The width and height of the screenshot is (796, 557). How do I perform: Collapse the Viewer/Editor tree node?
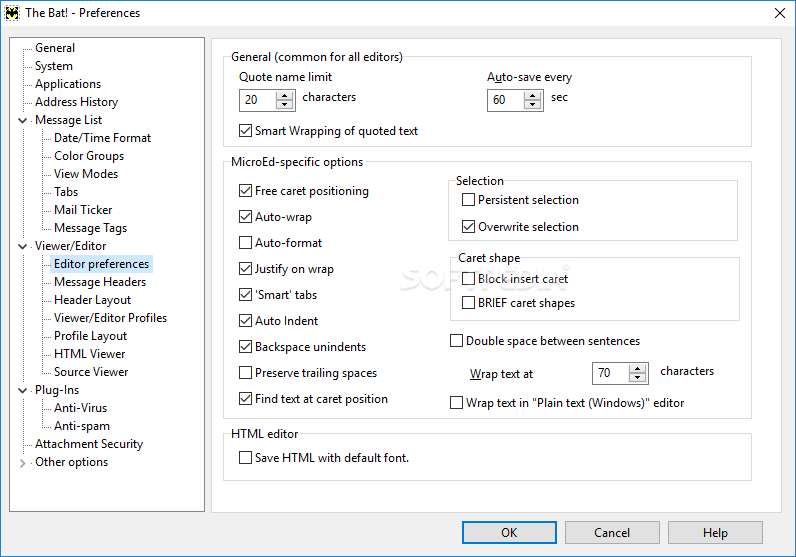click(x=22, y=246)
